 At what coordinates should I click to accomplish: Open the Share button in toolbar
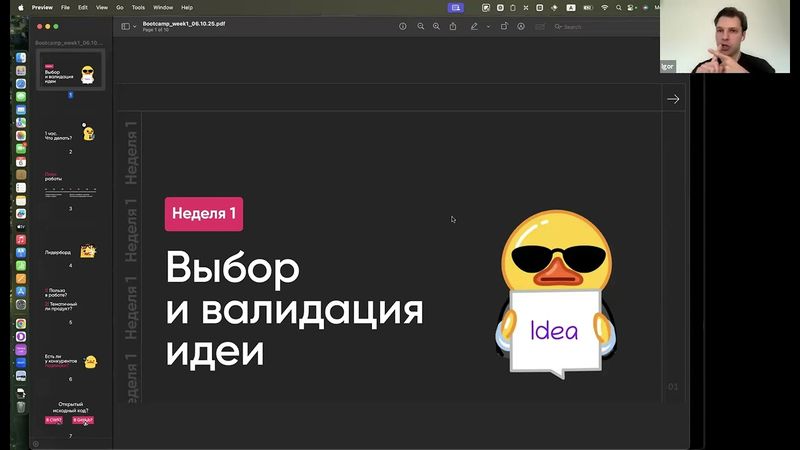click(453, 27)
